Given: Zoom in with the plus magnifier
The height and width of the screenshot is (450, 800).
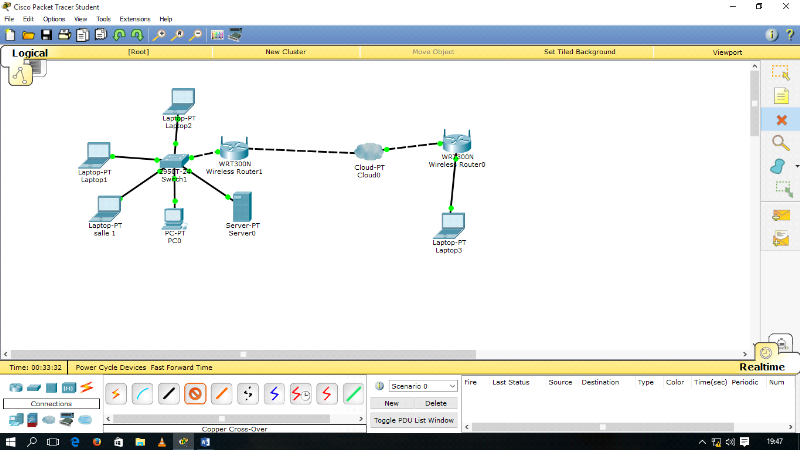Looking at the screenshot, I should click(159, 35).
